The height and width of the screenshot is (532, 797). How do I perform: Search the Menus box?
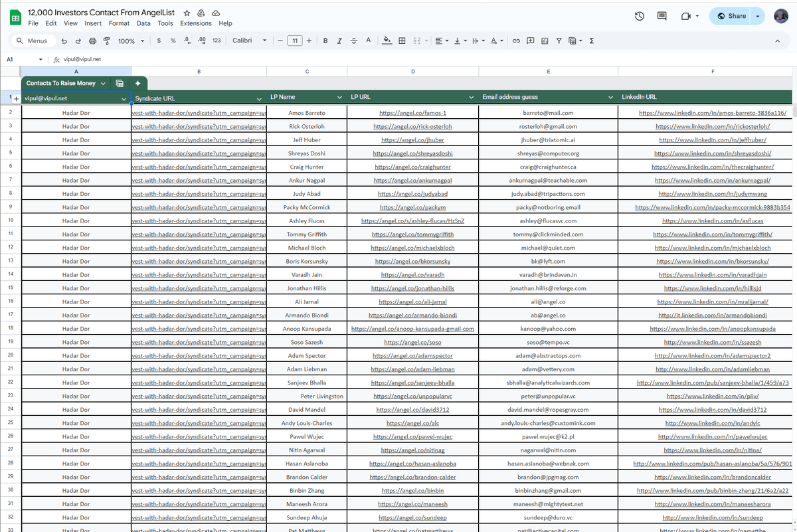tap(32, 41)
